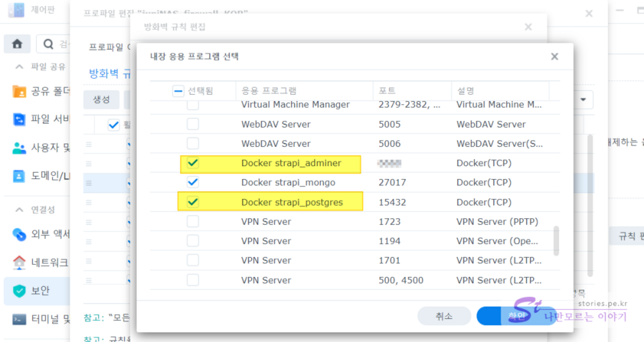Sort by 포트 column header
The image size is (644, 342).
412,91
